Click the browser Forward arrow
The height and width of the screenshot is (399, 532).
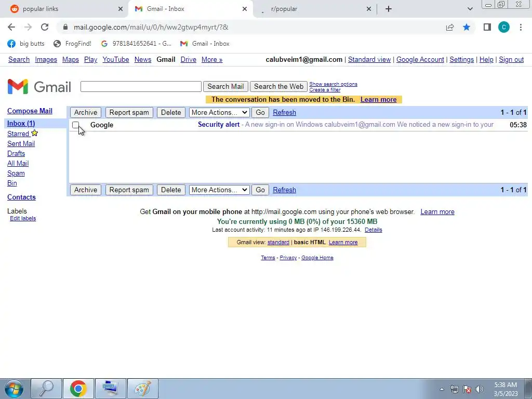28,27
